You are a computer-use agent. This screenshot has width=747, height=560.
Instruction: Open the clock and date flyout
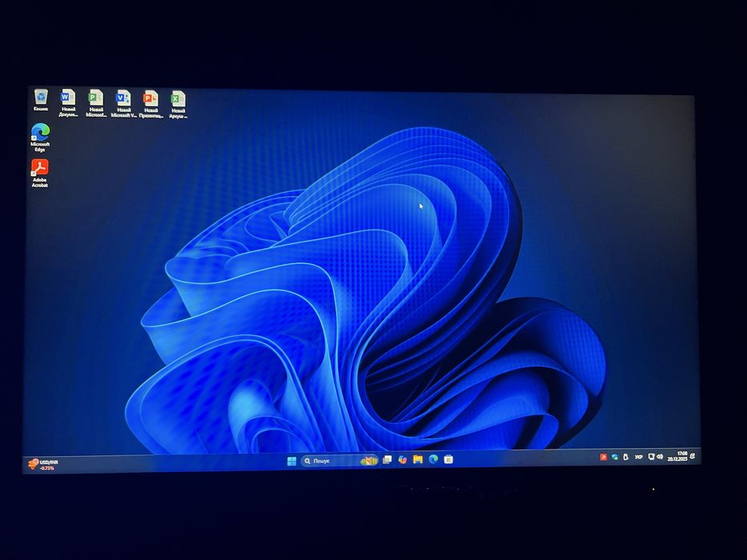tap(677, 456)
